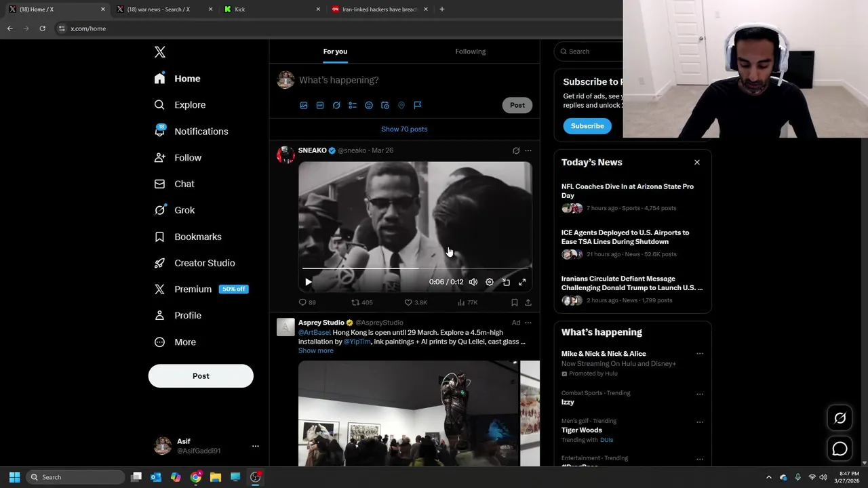
Task: Open account menu dots next to Asif
Action: [256, 446]
